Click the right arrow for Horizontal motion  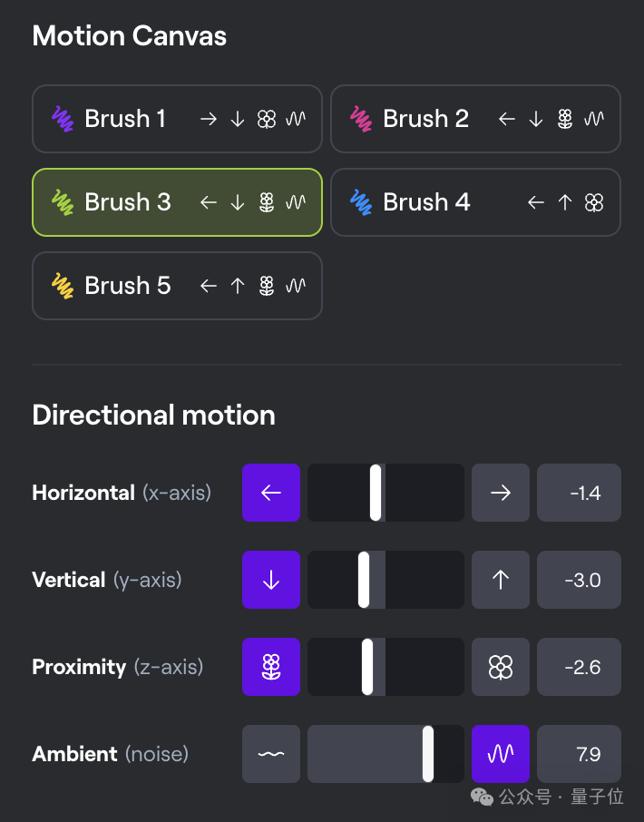(x=501, y=493)
